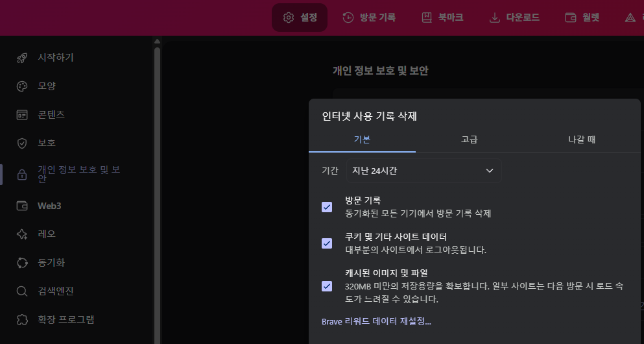Click the clock icon for 방문 기록
The height and width of the screenshot is (344, 644).
click(348, 18)
